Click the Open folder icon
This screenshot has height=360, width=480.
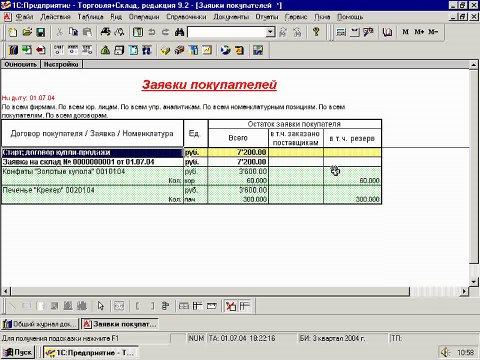tap(27, 32)
